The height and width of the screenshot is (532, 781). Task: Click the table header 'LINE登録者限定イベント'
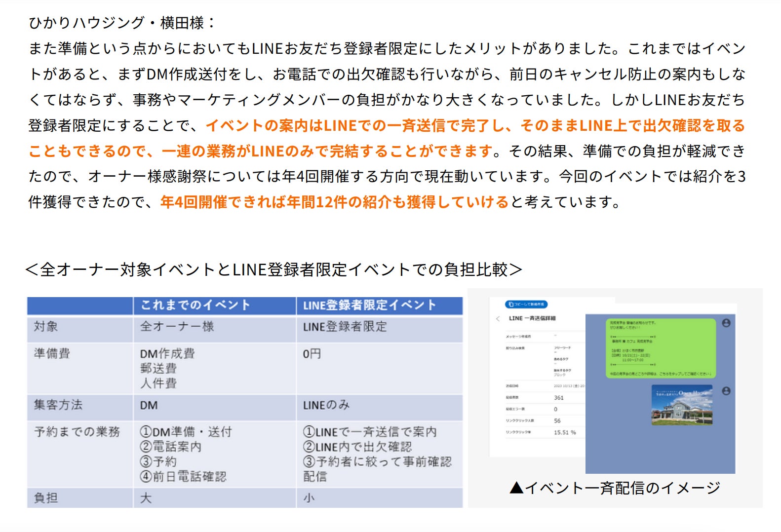pos(370,305)
